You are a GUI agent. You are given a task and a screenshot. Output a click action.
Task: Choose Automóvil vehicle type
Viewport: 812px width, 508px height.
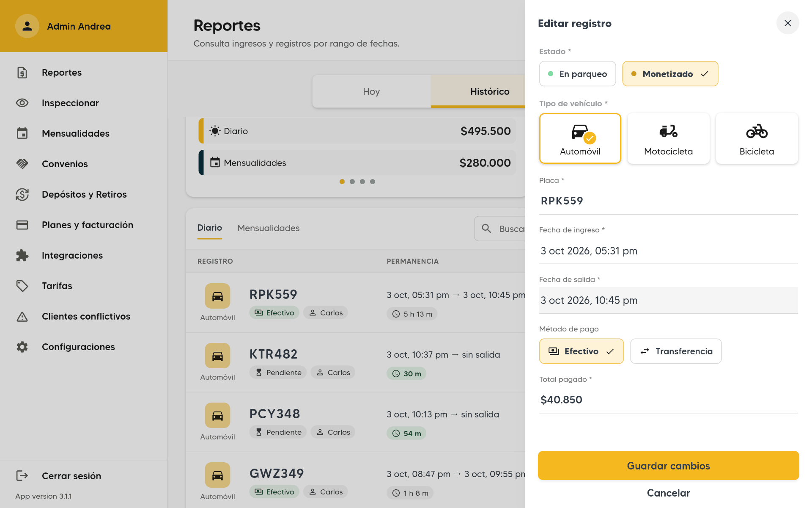point(580,138)
